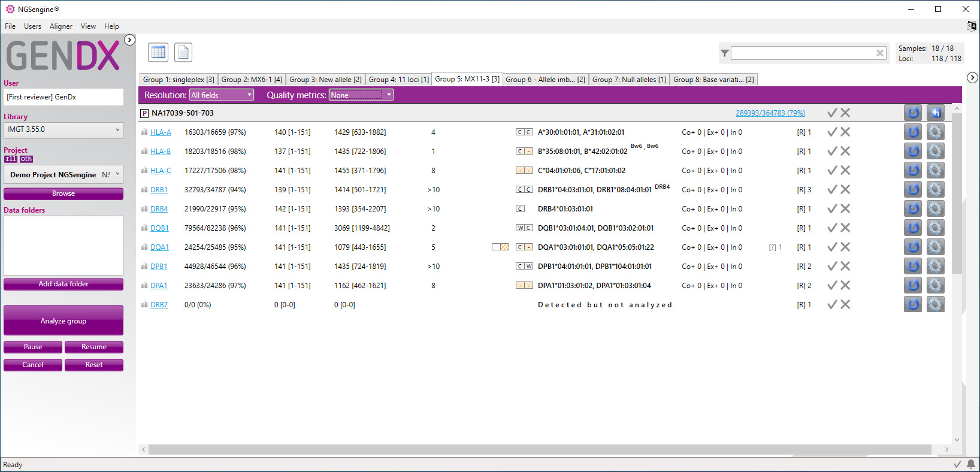The width and height of the screenshot is (980, 472).
Task: Open the report document icon
Action: 183,53
